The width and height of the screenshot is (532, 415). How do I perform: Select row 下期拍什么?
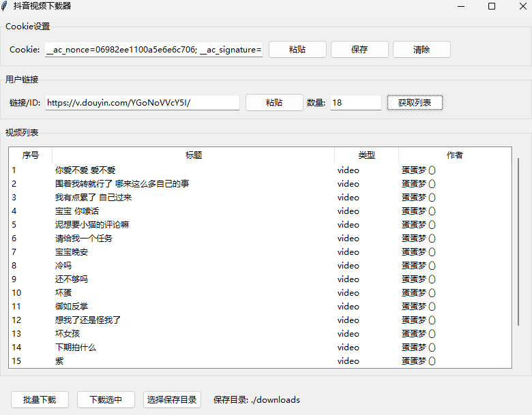[x=261, y=347]
